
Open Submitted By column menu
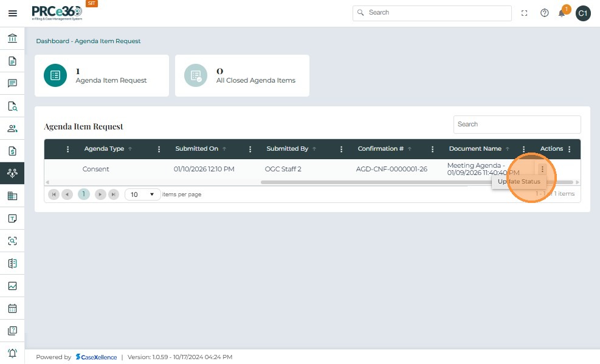tap(341, 149)
